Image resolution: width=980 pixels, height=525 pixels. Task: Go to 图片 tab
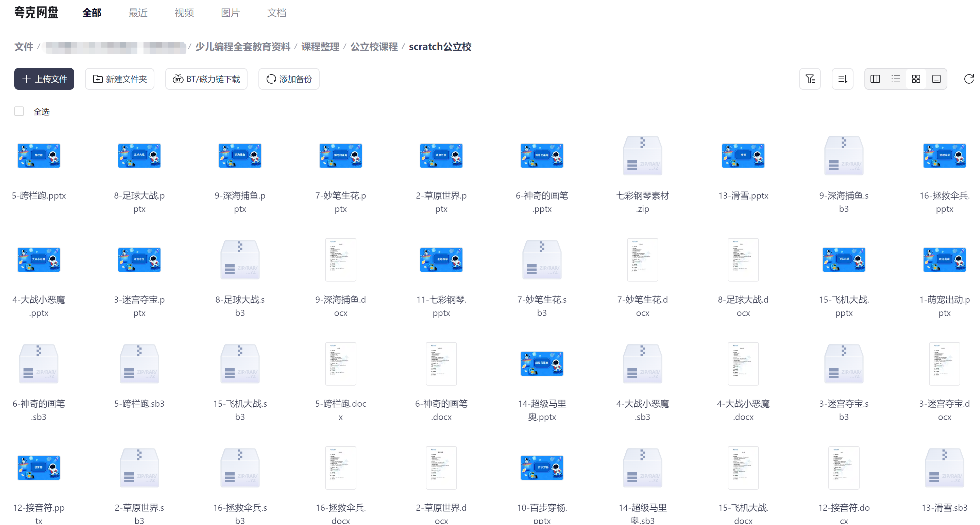(230, 13)
